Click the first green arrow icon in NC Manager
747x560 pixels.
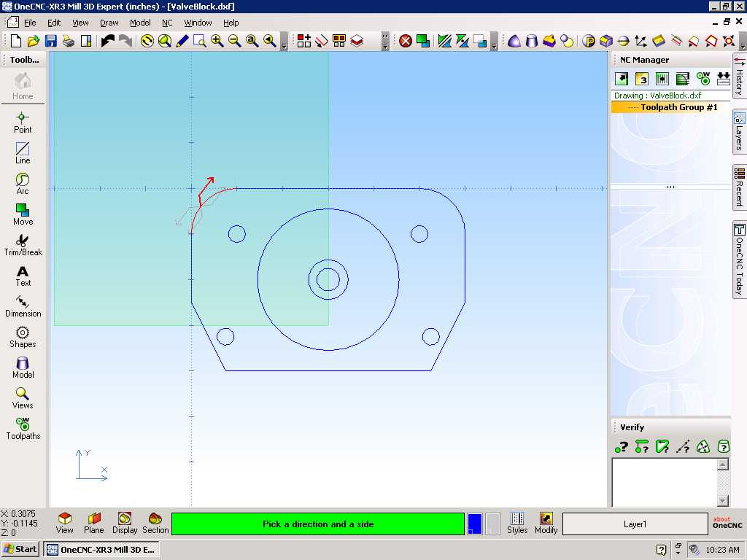[x=622, y=79]
